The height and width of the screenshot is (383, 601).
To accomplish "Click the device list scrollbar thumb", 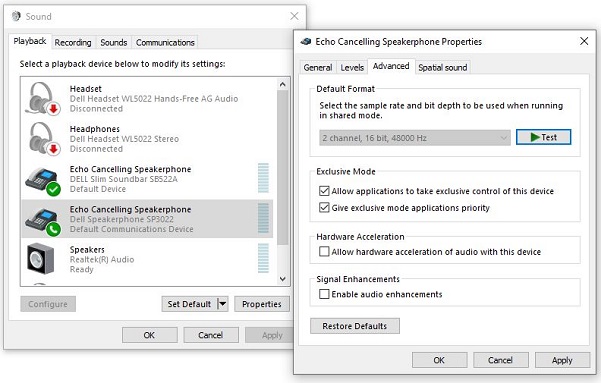I will pyautogui.click(x=283, y=168).
